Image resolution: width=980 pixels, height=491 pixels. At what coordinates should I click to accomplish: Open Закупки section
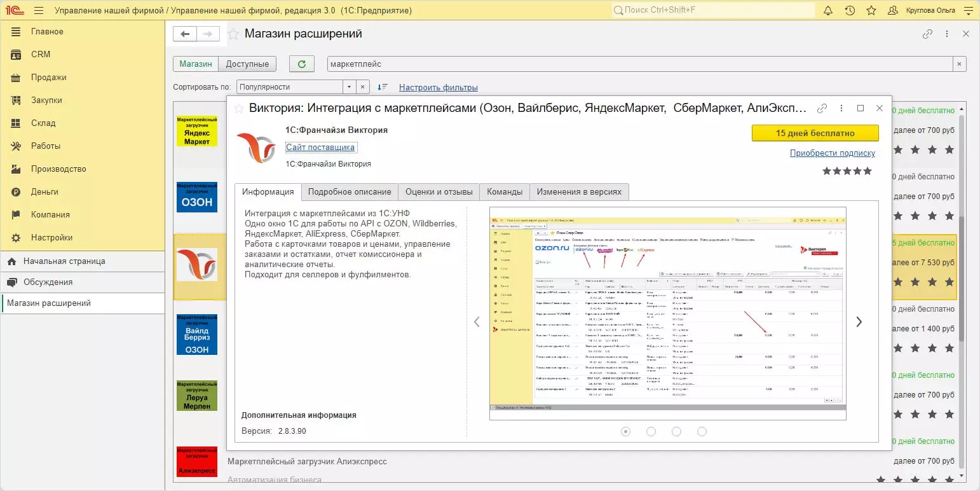click(83, 100)
